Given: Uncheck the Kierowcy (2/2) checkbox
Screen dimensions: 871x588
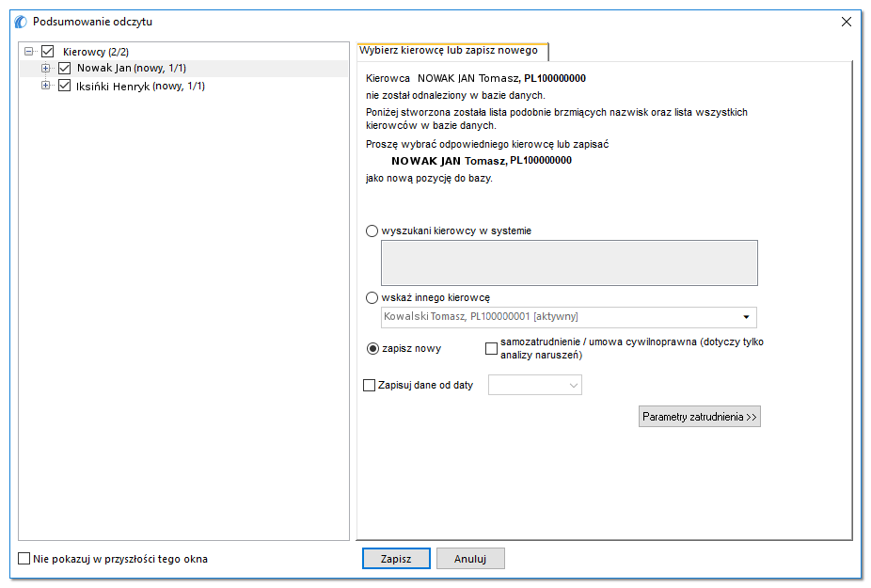Looking at the screenshot, I should pos(48,52).
